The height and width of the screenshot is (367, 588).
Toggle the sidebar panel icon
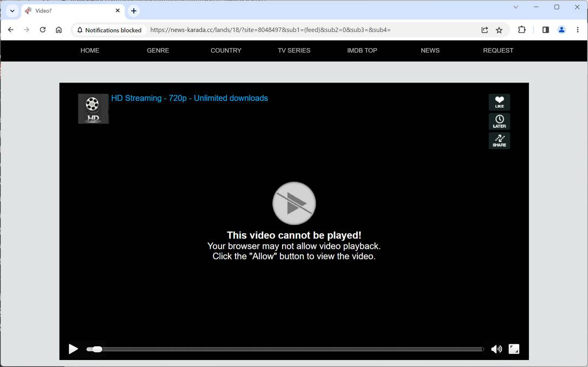click(546, 30)
